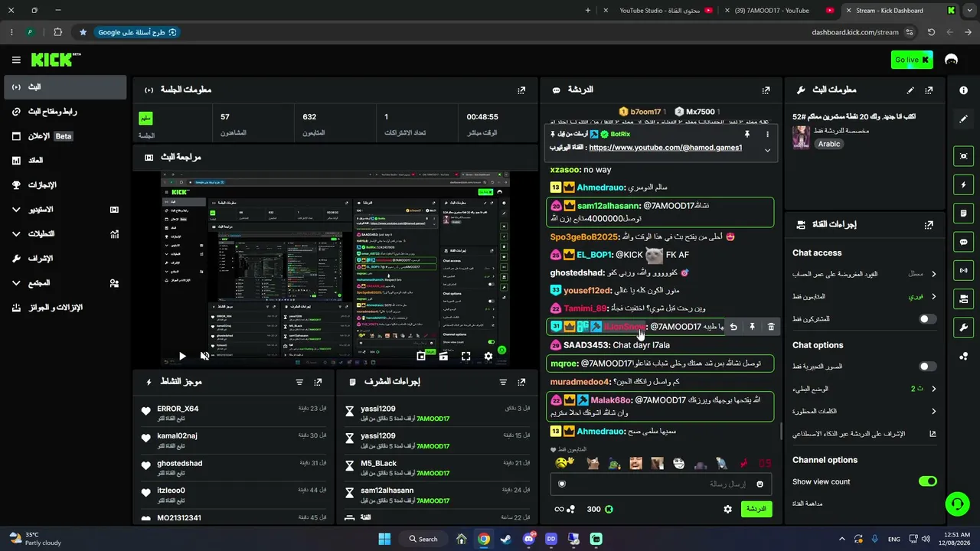Screen dimensions: 980x551
Task: Filter the moderator actions list
Action: (503, 382)
